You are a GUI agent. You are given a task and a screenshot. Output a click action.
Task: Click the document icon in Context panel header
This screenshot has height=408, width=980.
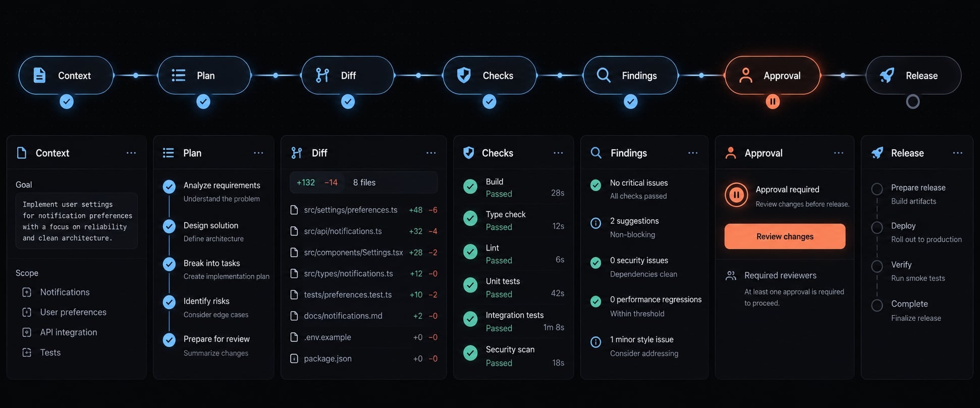pyautogui.click(x=22, y=153)
